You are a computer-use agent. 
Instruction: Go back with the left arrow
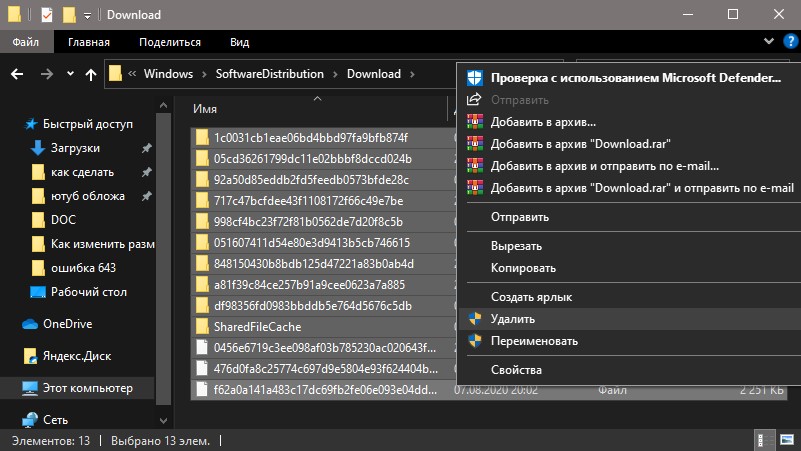click(17, 75)
